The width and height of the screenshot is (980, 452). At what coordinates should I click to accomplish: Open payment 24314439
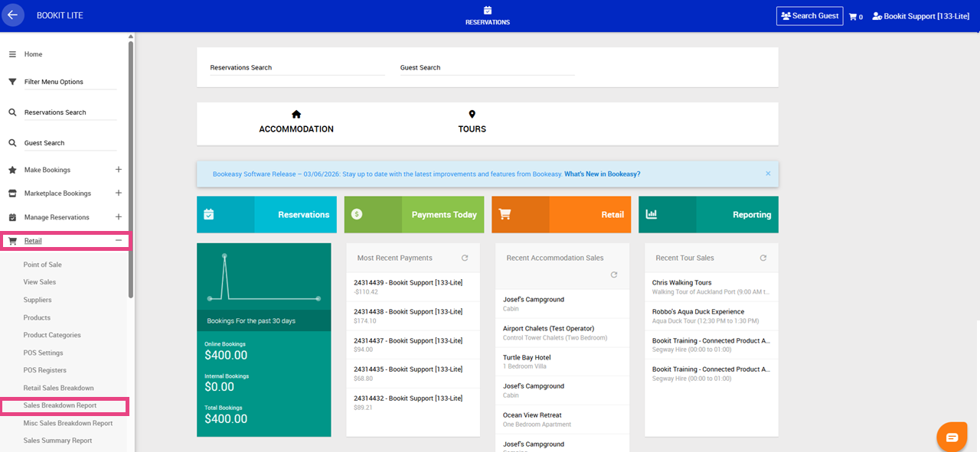(413, 287)
